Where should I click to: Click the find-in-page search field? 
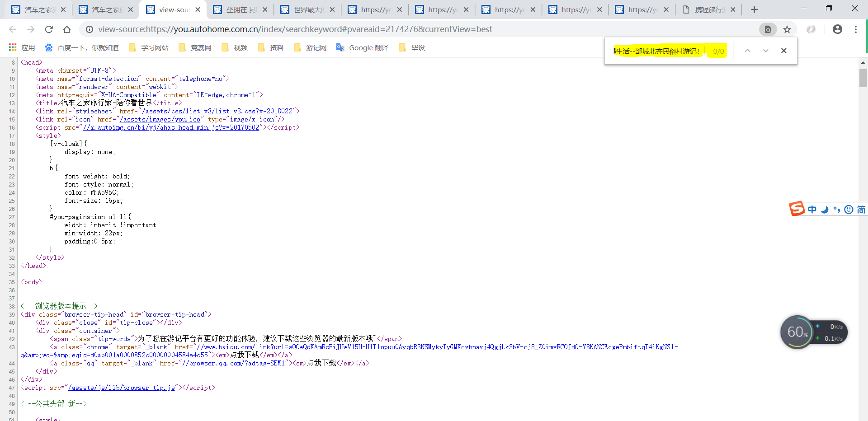click(x=658, y=51)
